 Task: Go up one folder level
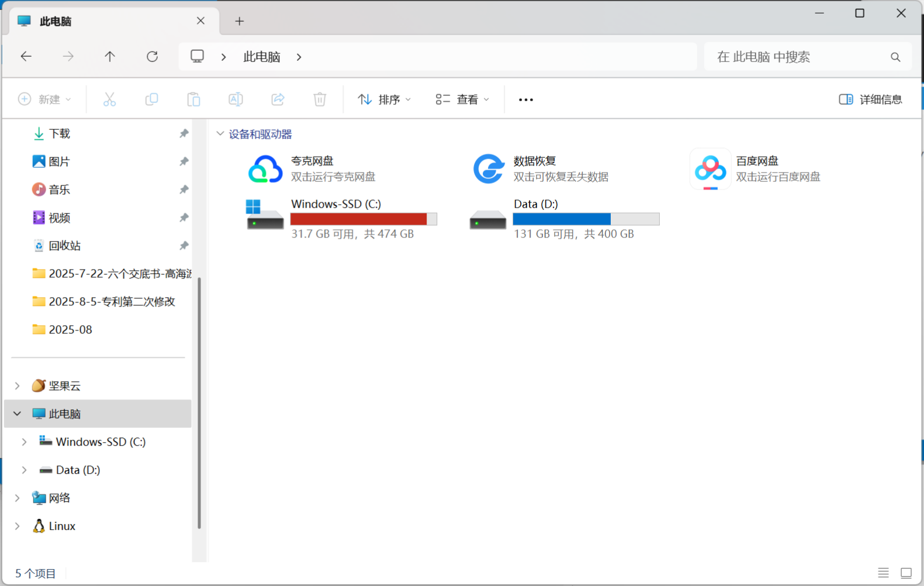(x=110, y=57)
